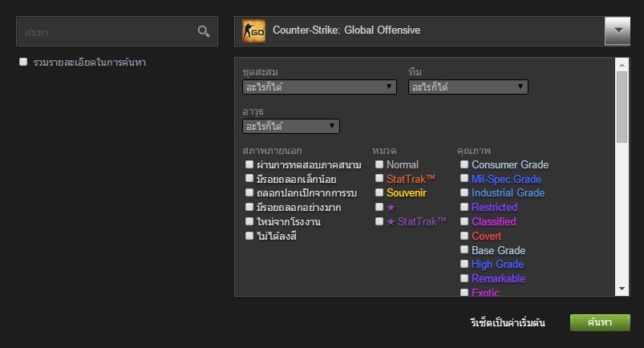This screenshot has width=644, height=348.
Task: Click the scrollbar down arrow
Action: 622,289
